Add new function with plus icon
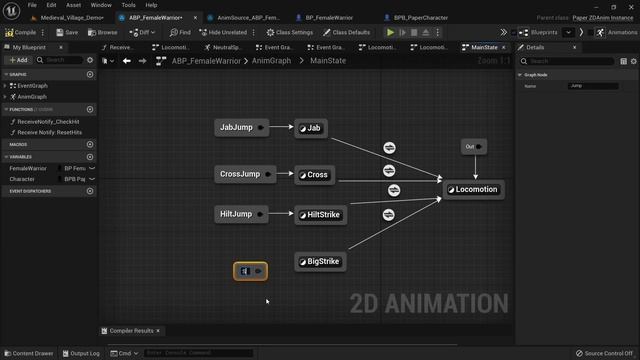 [x=90, y=109]
